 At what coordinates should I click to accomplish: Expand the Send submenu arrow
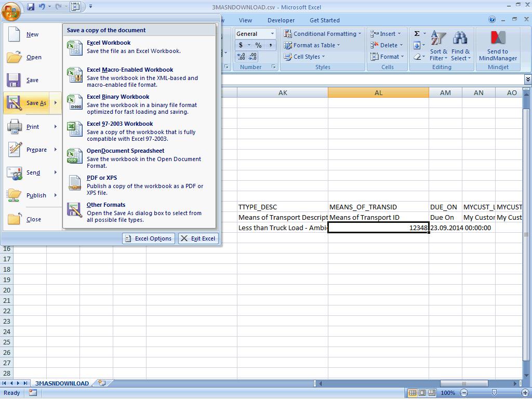(55, 172)
